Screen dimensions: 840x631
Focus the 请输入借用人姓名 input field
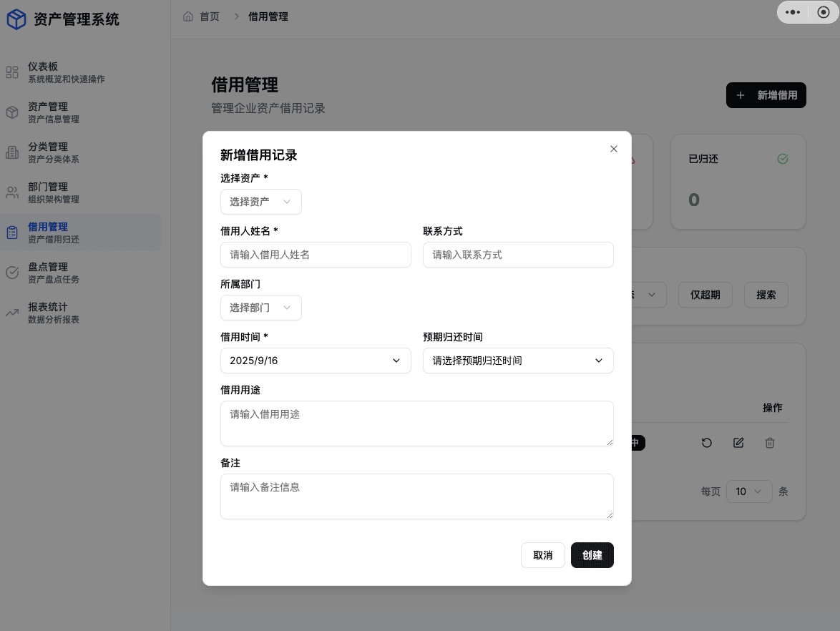pos(316,255)
